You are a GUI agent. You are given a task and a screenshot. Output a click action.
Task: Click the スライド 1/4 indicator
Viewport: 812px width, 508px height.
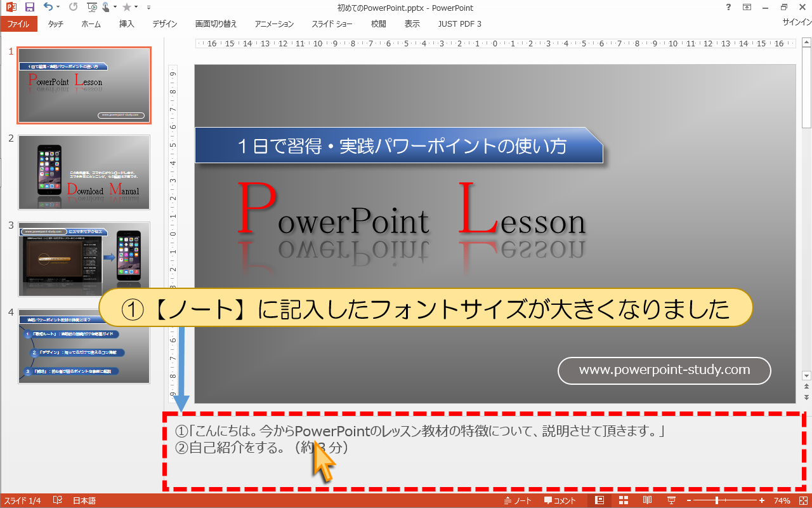[x=23, y=501]
